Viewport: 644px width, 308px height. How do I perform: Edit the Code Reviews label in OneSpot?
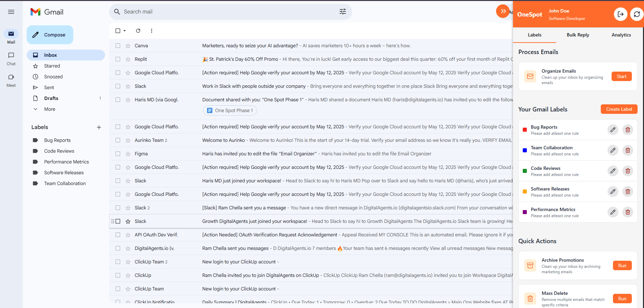(613, 171)
